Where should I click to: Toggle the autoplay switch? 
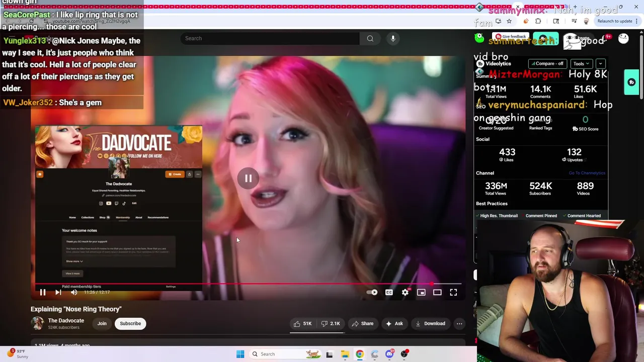(372, 292)
